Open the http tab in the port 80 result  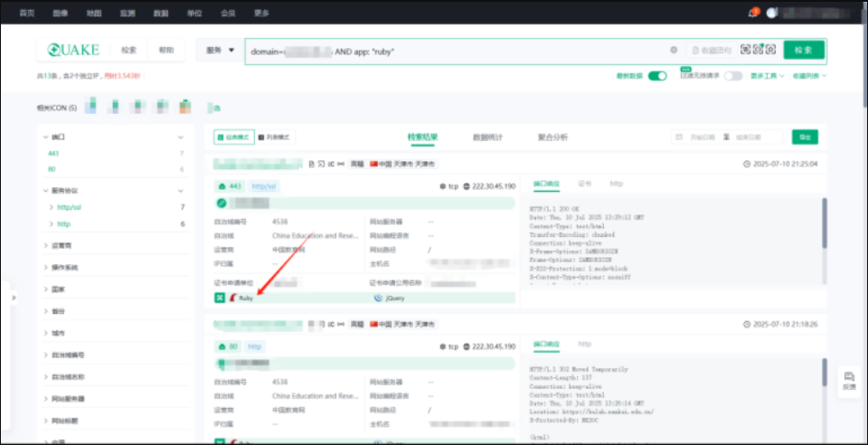(585, 344)
